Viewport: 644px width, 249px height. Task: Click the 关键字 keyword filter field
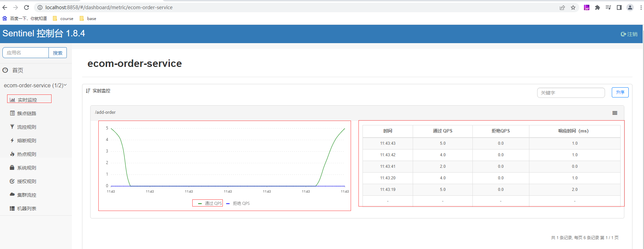(571, 93)
